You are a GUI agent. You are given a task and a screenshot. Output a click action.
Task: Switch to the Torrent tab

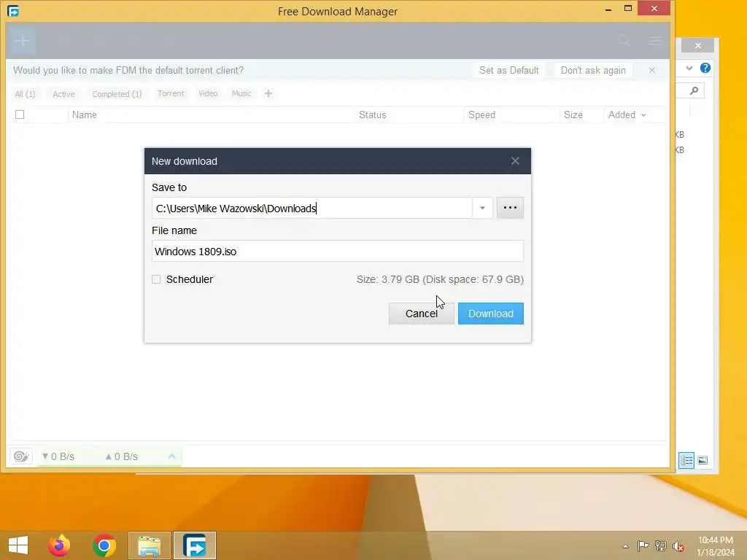coord(171,93)
